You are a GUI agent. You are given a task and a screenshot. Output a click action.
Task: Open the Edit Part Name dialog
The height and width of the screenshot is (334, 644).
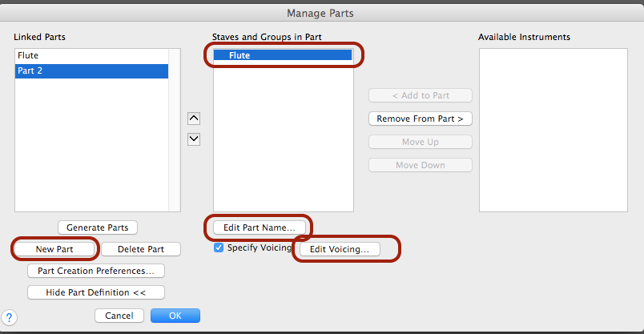(260, 227)
